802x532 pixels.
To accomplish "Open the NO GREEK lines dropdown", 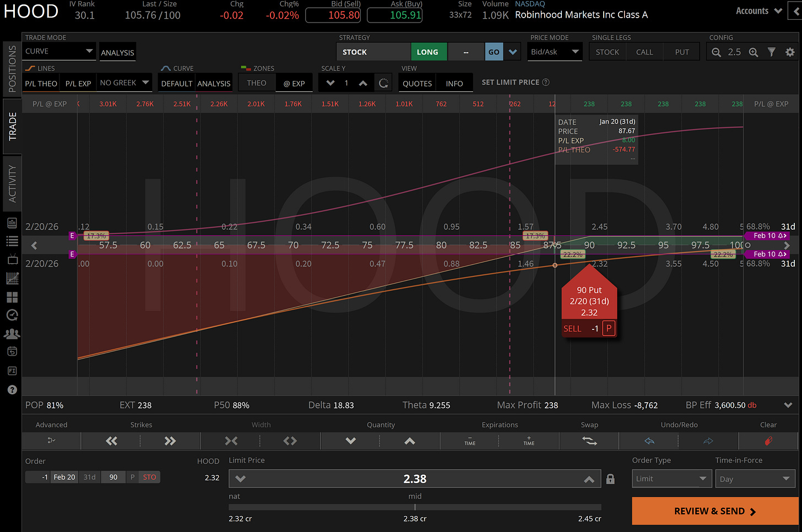I will (124, 83).
